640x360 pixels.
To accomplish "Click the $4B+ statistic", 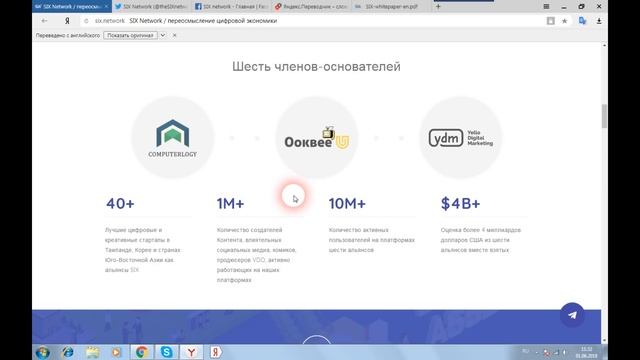I will pos(460,203).
